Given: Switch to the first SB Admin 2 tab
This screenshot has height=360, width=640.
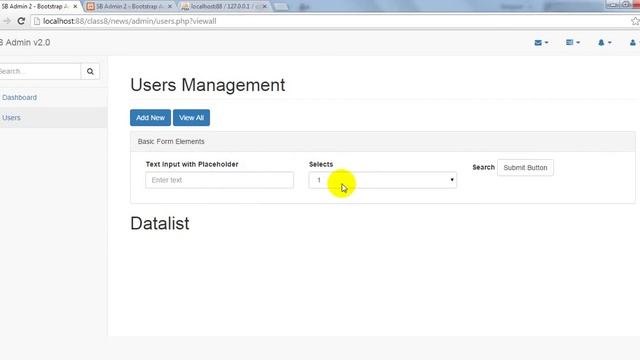Looking at the screenshot, I should 35,7.
